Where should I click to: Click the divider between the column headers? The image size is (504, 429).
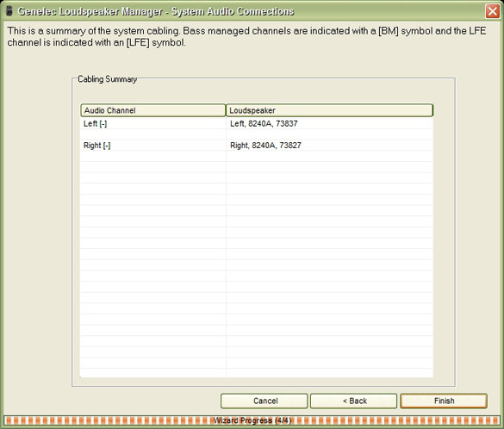[x=226, y=110]
